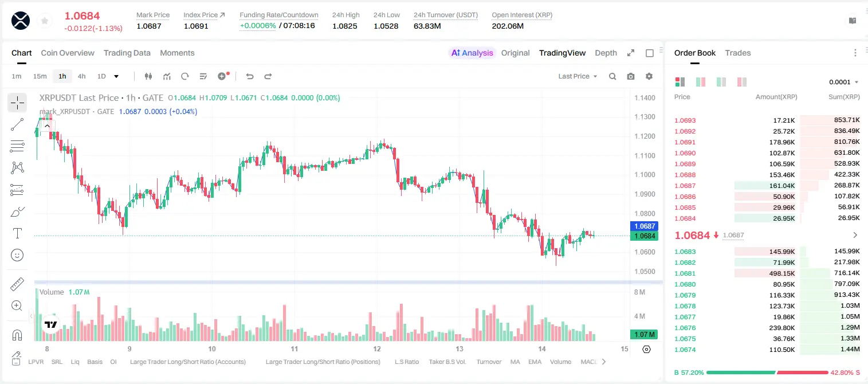Switch to the Trades tab
The image size is (868, 384).
[x=738, y=53]
